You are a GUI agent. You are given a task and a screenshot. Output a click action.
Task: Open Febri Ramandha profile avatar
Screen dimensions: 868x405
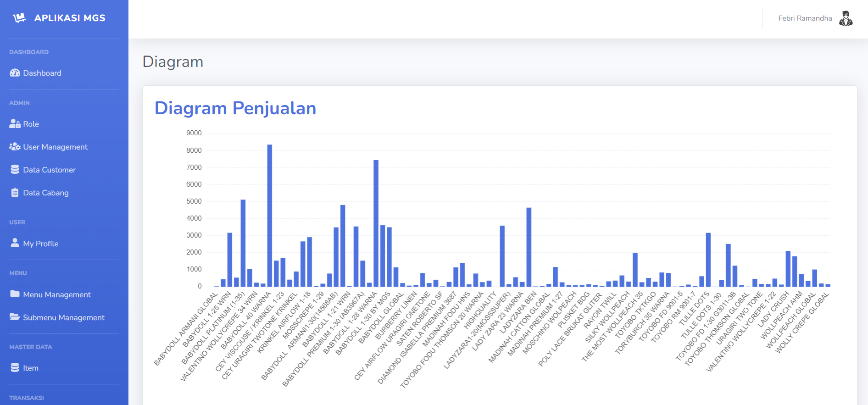(846, 18)
